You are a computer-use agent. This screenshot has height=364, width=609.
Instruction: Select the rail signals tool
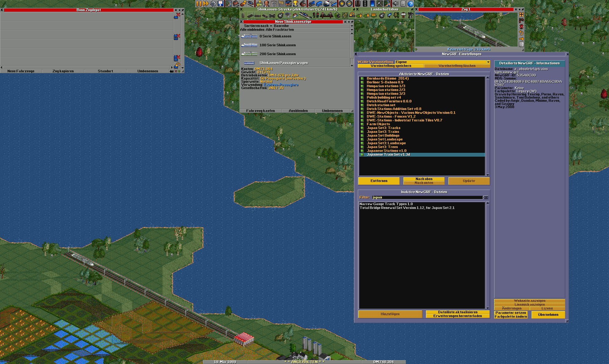tap(316, 15)
